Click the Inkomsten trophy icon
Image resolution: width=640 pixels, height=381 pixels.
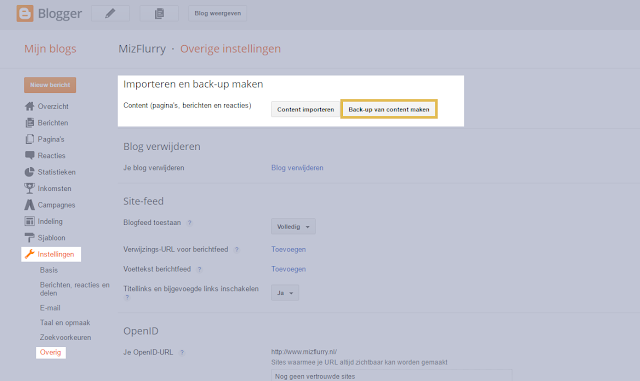pyautogui.click(x=29, y=188)
